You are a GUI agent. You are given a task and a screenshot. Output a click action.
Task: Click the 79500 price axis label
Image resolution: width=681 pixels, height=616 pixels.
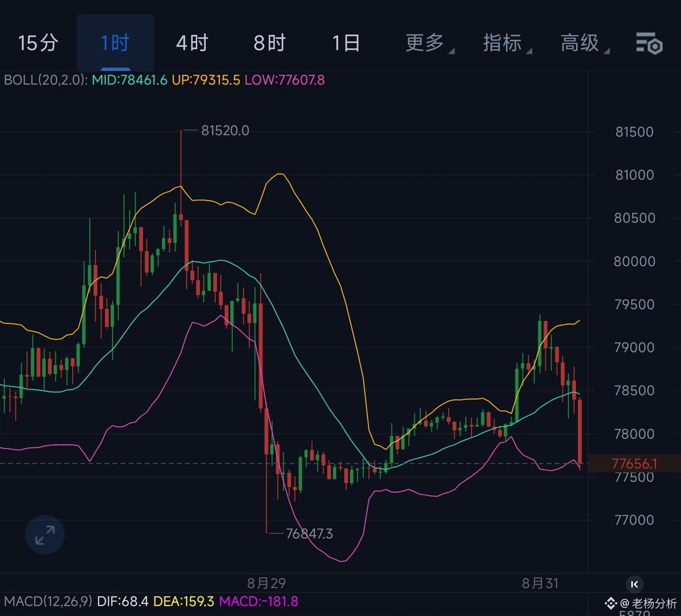[x=635, y=304]
